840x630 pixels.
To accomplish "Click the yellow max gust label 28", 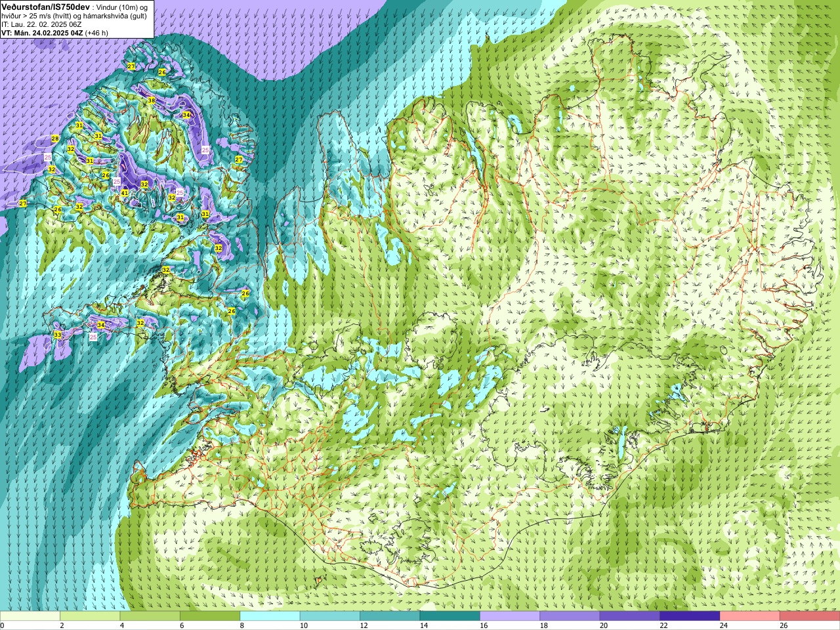I will (x=55, y=138).
